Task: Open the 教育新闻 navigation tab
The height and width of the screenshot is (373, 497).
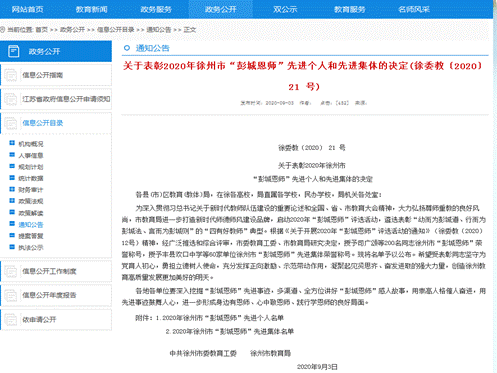Action: coord(92,9)
